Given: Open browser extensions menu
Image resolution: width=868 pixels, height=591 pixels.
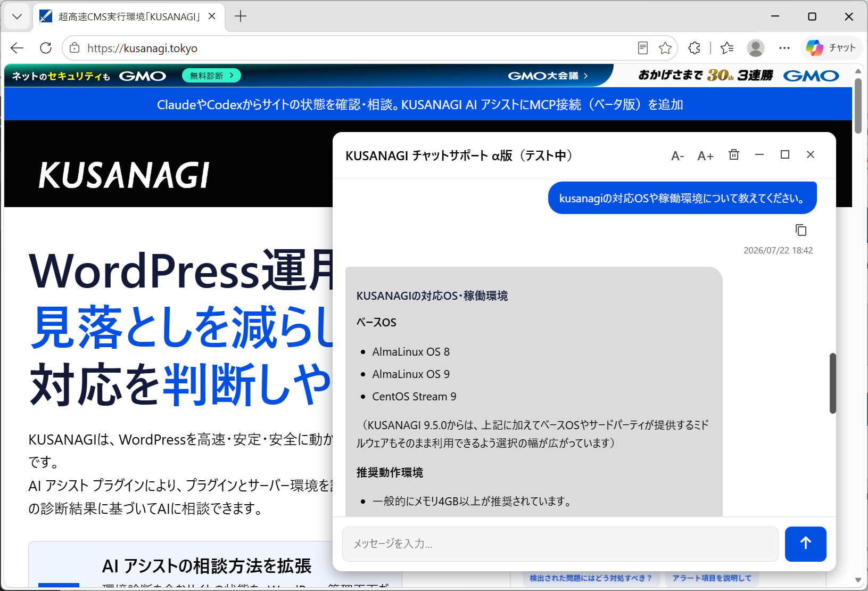Looking at the screenshot, I should (x=694, y=48).
